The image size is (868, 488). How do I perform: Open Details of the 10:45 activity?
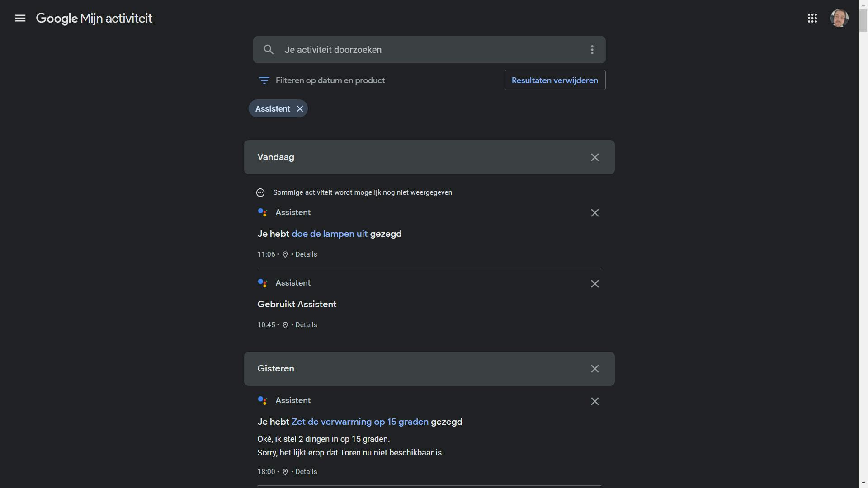pyautogui.click(x=306, y=325)
